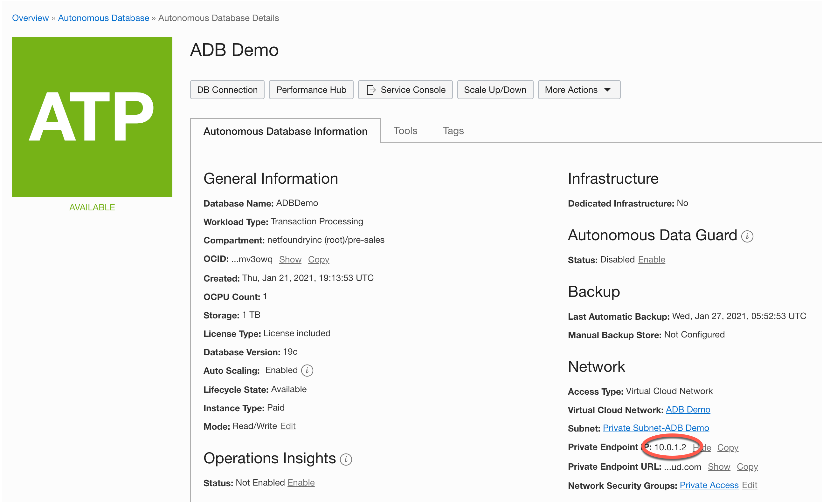
Task: Enable Autonomous Data Guard
Action: tap(652, 260)
